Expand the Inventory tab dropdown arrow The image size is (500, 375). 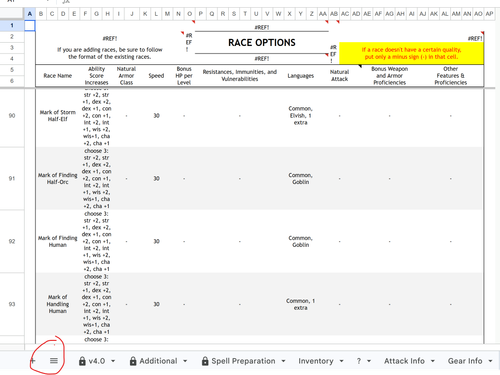341,361
